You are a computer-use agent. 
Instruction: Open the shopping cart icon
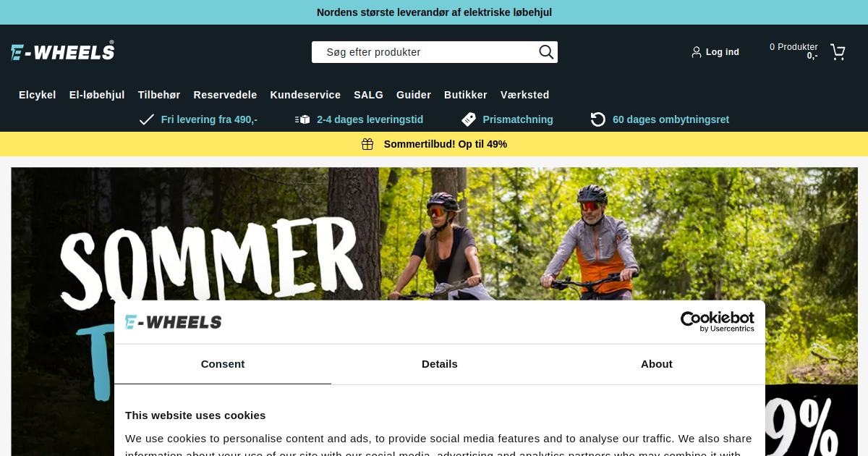[x=838, y=52]
